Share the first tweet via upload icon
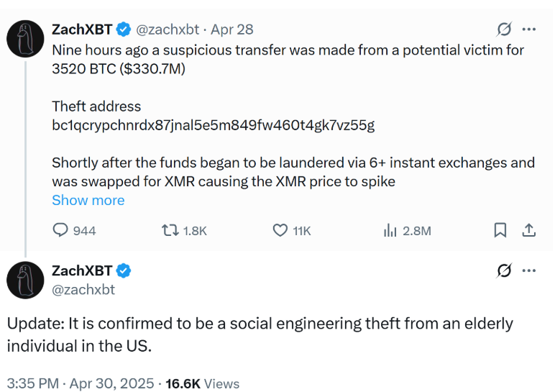The height and width of the screenshot is (392, 555). tap(529, 230)
